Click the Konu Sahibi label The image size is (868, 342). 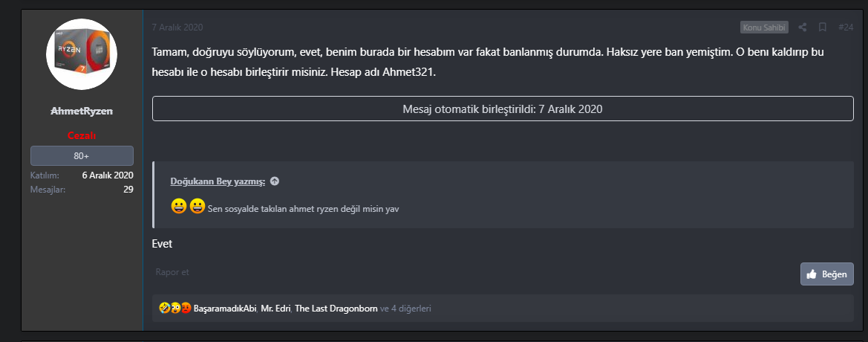764,28
